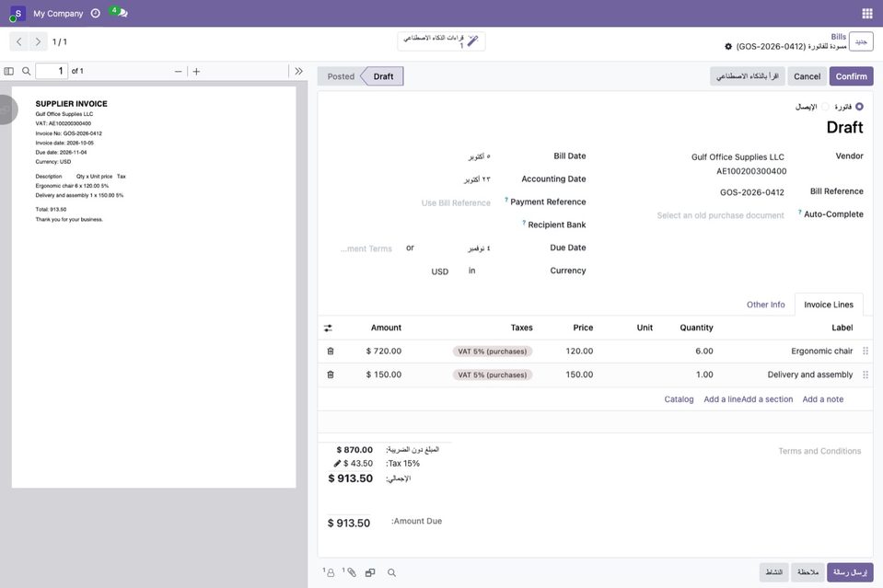The height and width of the screenshot is (588, 883).
Task: Open taxes dropdown for Ergonomic chair
Action: click(x=493, y=352)
